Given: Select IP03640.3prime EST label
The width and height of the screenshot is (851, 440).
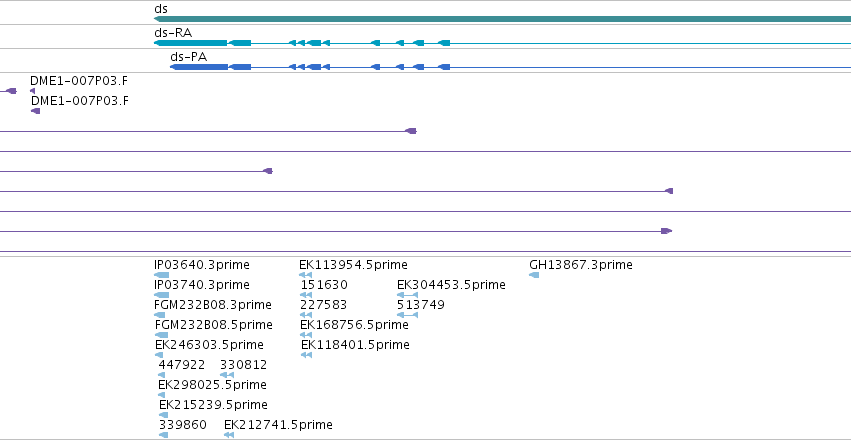Looking at the screenshot, I should coord(202,265).
